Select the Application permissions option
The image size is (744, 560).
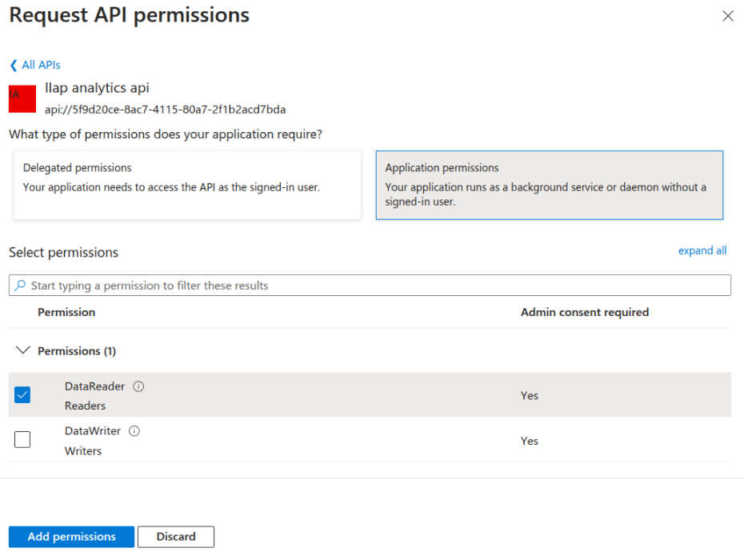[549, 185]
